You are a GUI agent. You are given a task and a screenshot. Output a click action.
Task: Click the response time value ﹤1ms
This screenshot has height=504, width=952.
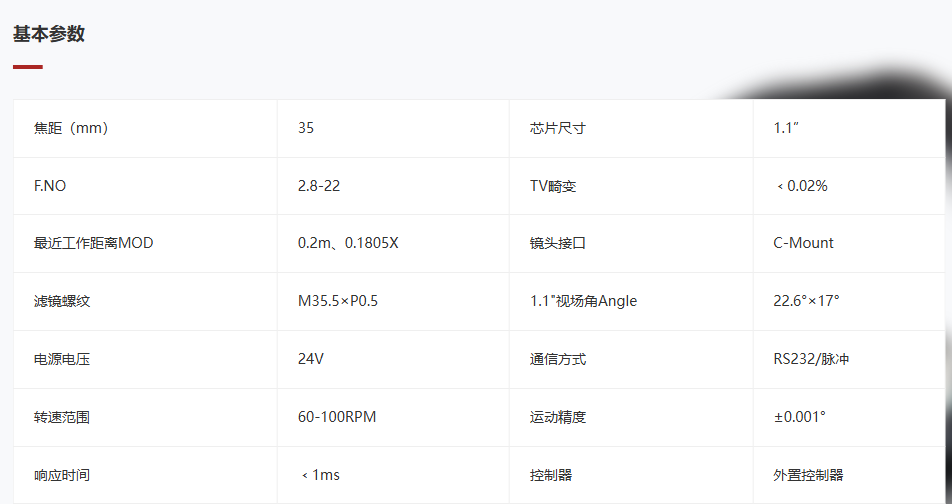(x=320, y=475)
